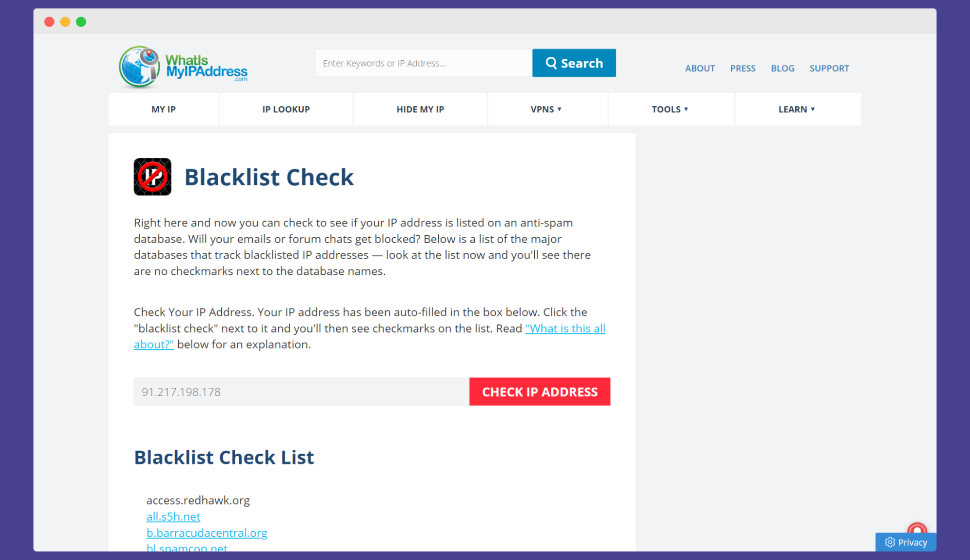The height and width of the screenshot is (560, 970).
Task: Click the IP address input field
Action: [301, 391]
